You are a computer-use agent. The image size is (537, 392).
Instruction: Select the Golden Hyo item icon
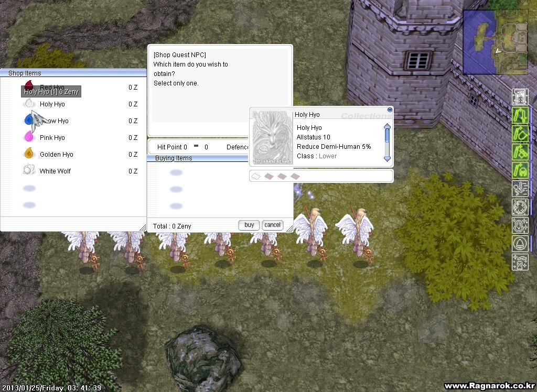click(x=29, y=154)
